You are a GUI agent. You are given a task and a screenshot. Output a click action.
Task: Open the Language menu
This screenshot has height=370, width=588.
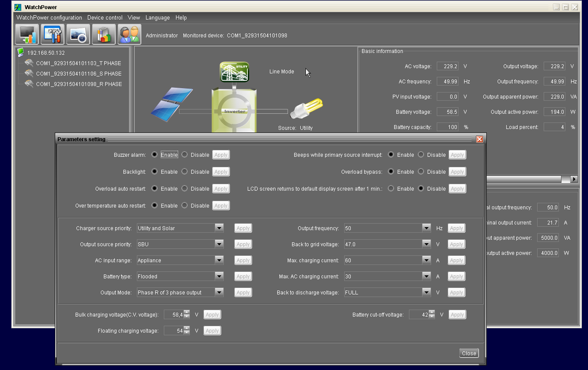pos(157,18)
